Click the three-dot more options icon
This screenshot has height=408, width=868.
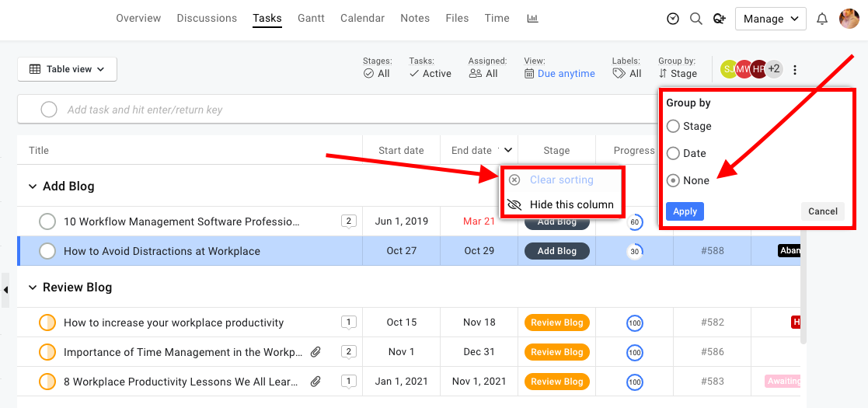(795, 70)
